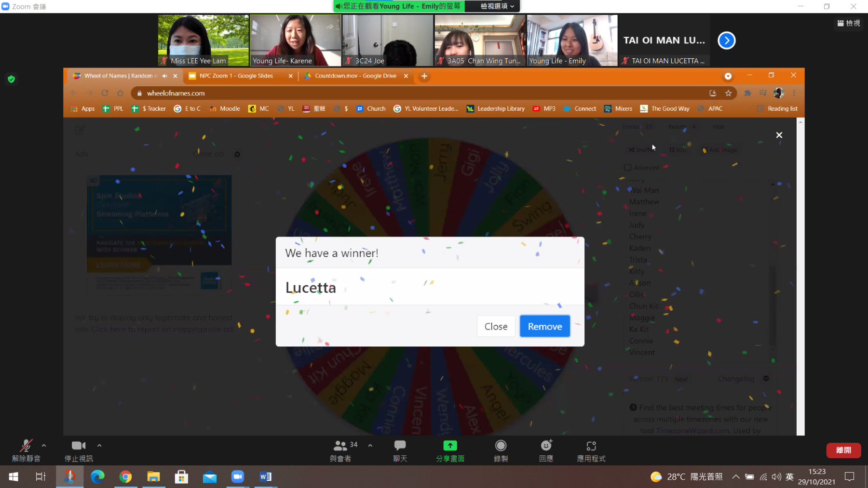Show next video thumbnails with blue arrow

(726, 40)
